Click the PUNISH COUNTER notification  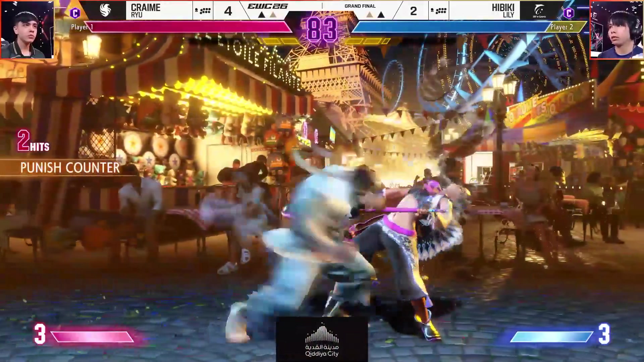70,168
